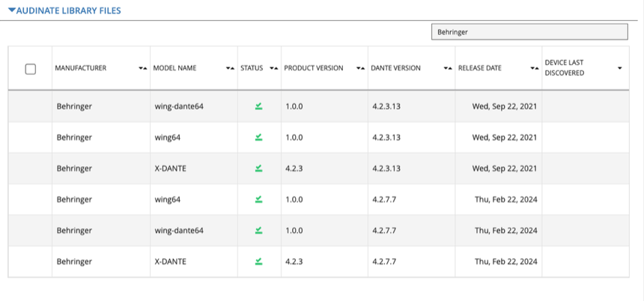Sort table by Status column arrows

coord(273,69)
